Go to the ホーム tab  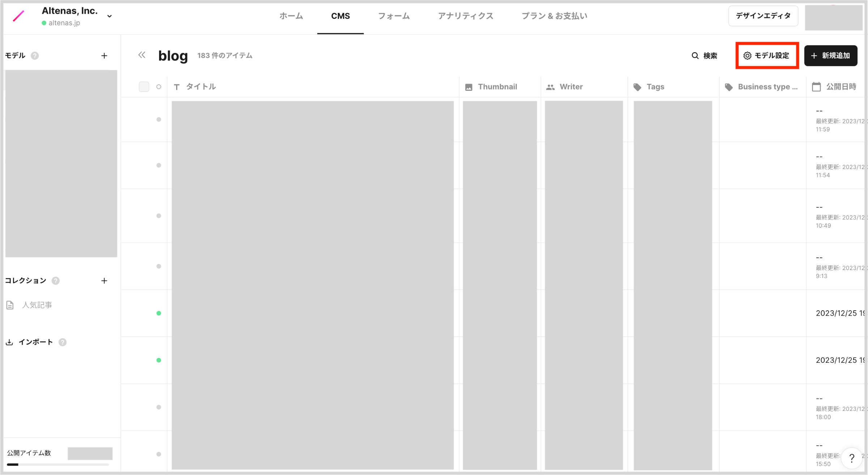click(291, 16)
